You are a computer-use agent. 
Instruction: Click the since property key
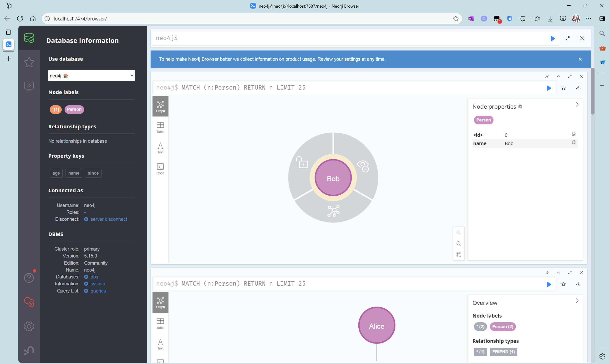pyautogui.click(x=93, y=173)
